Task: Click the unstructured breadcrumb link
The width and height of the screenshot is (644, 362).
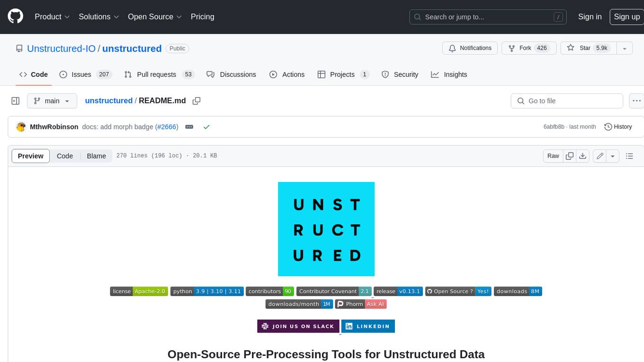Action: (108, 100)
